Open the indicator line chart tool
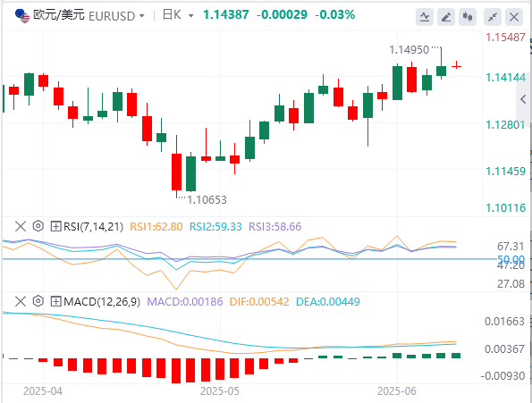The height and width of the screenshot is (403, 532). click(425, 17)
